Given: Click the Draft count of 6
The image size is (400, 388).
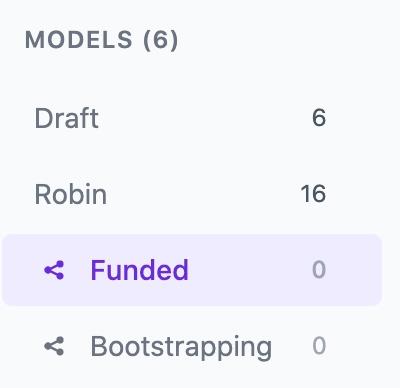Looking at the screenshot, I should tap(319, 118).
